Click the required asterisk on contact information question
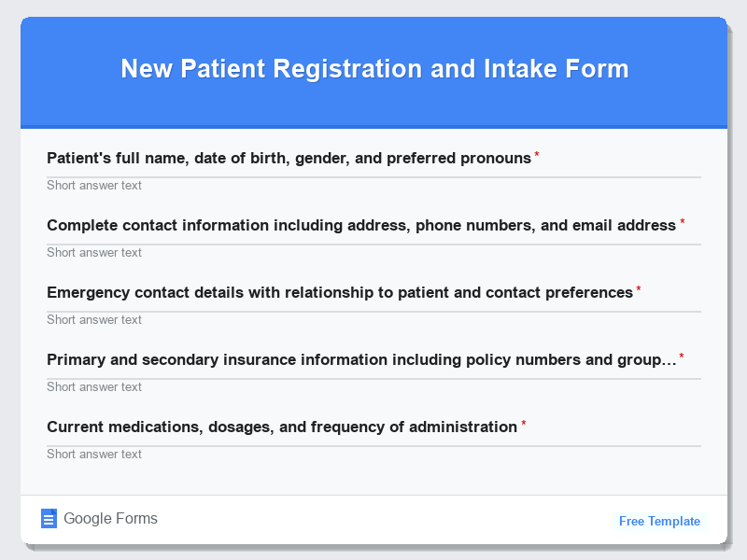The image size is (747, 560). pyautogui.click(x=682, y=220)
